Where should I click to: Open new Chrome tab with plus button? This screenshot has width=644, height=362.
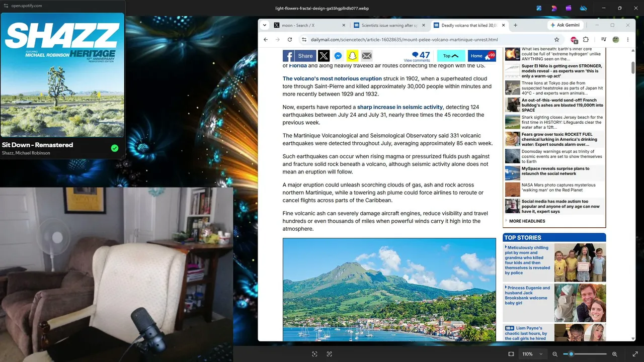click(515, 25)
